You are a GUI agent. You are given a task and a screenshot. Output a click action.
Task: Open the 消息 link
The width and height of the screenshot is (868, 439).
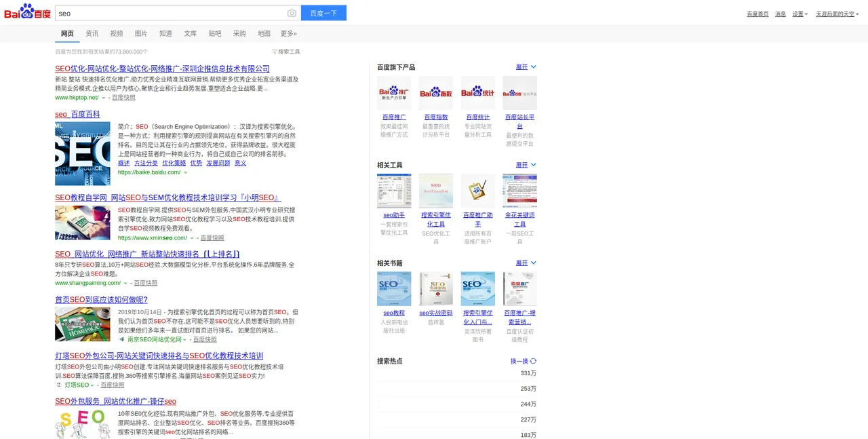(x=781, y=14)
